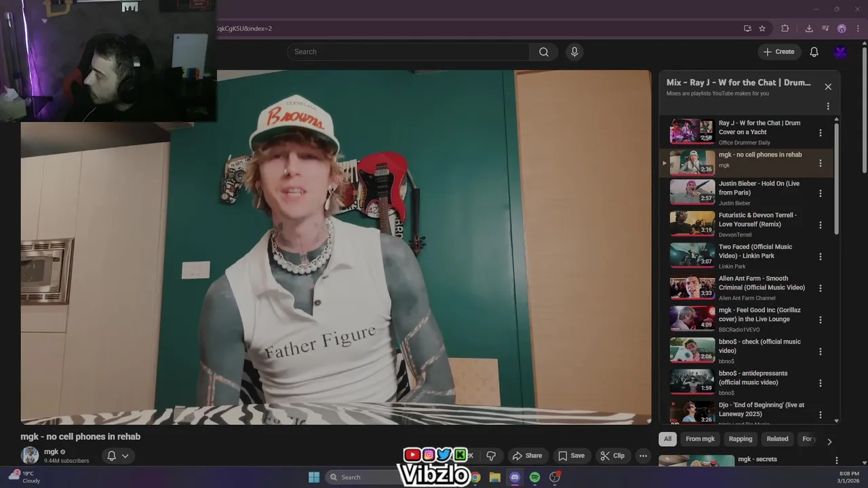Open options for mgk secrets suggestion
Viewport: 868px width, 488px height.
[836, 460]
